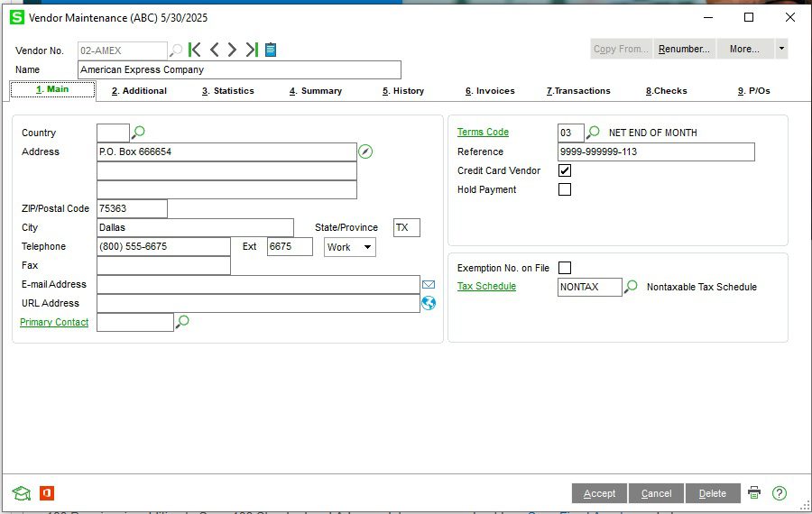812x514 pixels.
Task: Click the e-mail envelope icon
Action: point(429,285)
